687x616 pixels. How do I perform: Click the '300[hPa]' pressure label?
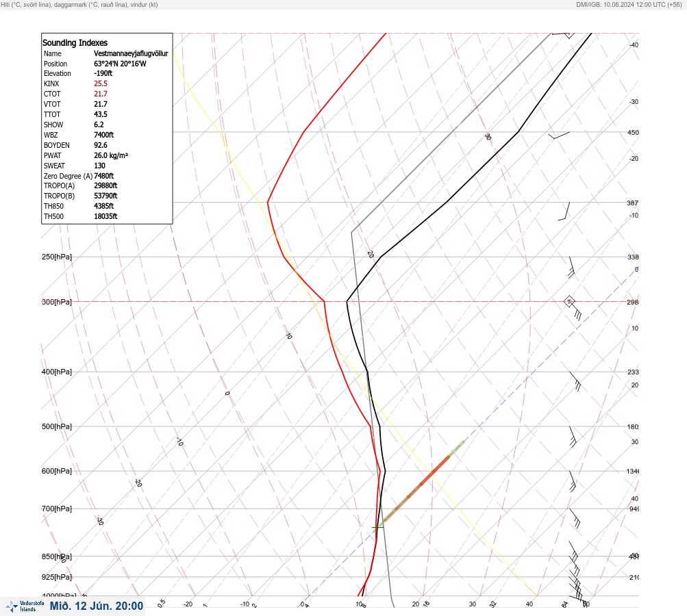click(57, 302)
